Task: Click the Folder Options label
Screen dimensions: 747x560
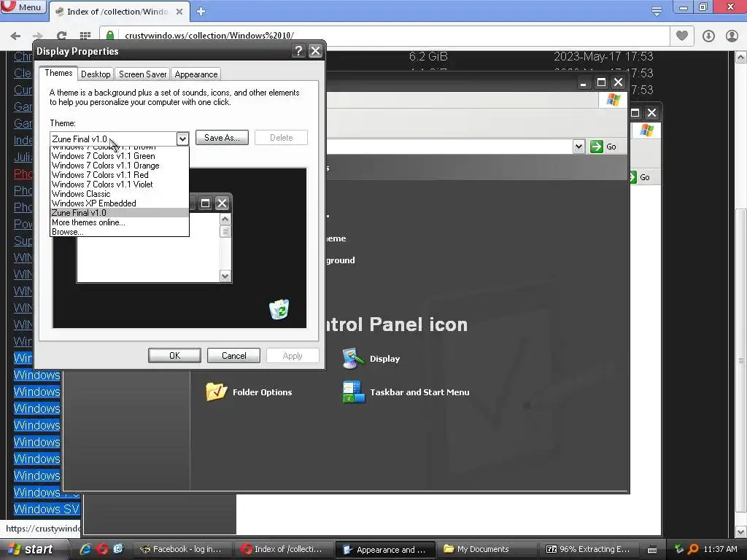Action: click(x=262, y=392)
